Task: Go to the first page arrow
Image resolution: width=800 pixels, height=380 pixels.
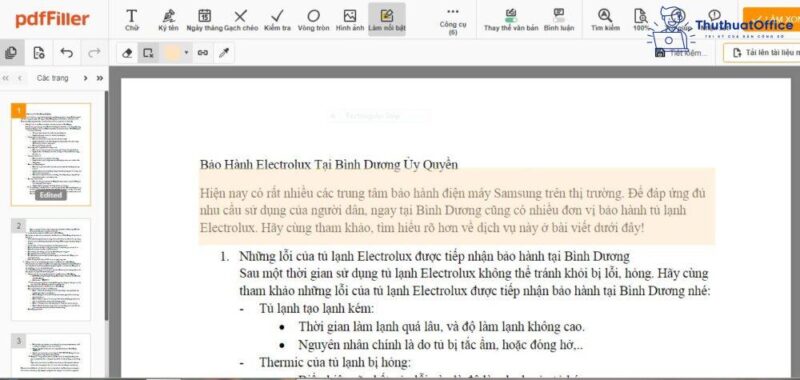Action: click(6, 78)
